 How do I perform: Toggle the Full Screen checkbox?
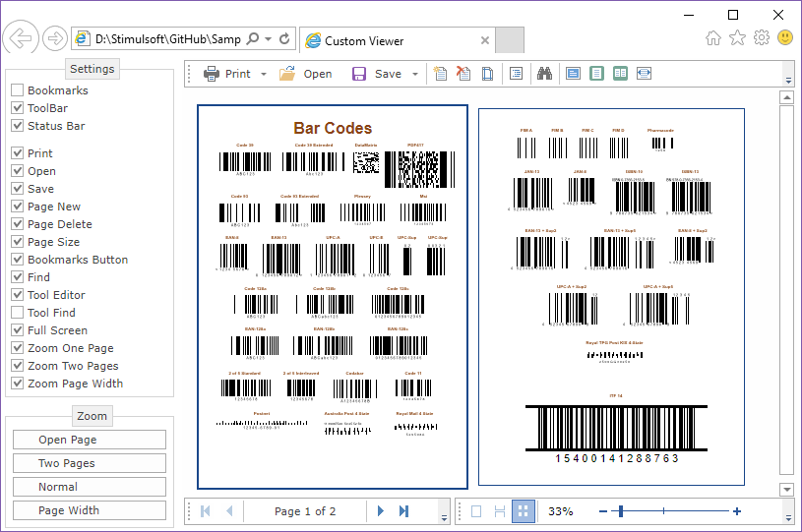pos(18,330)
